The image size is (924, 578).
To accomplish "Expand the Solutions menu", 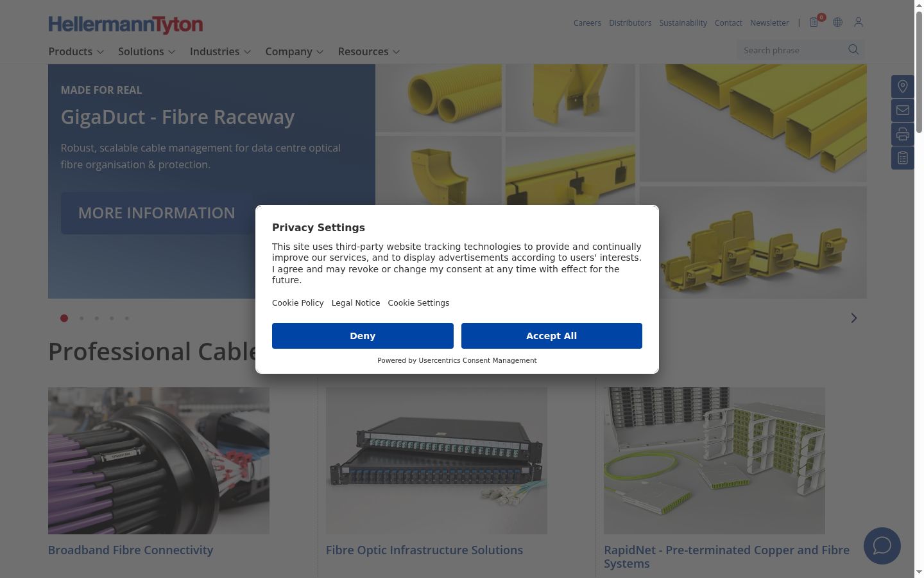I will click(147, 51).
